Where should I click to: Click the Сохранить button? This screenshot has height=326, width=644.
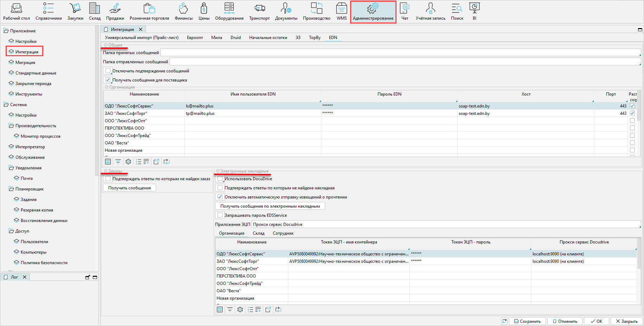pyautogui.click(x=528, y=321)
